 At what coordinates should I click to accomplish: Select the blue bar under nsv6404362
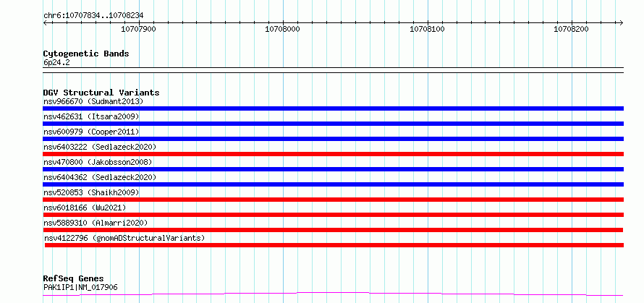(333, 184)
